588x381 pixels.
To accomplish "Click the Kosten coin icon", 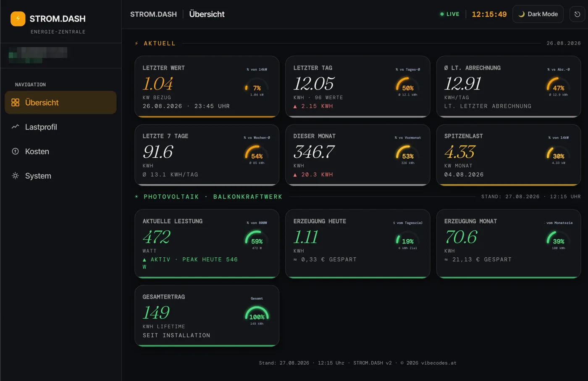I will tap(15, 151).
